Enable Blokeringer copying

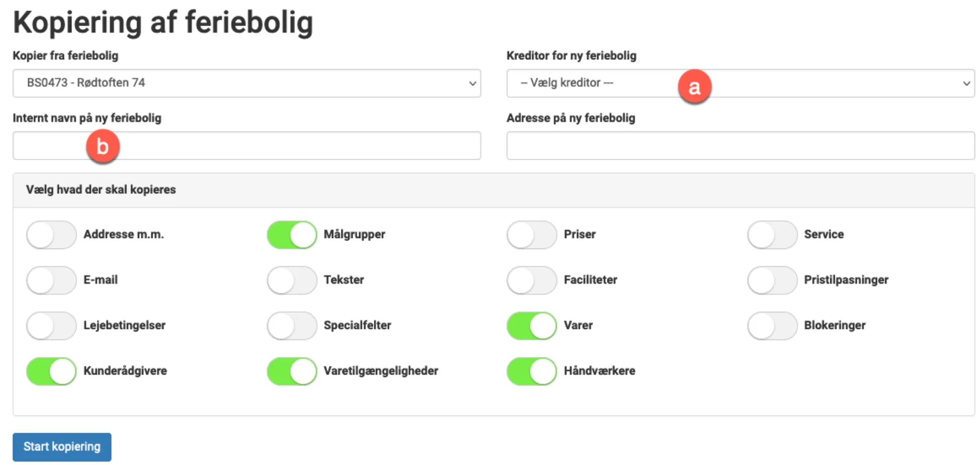click(x=772, y=325)
